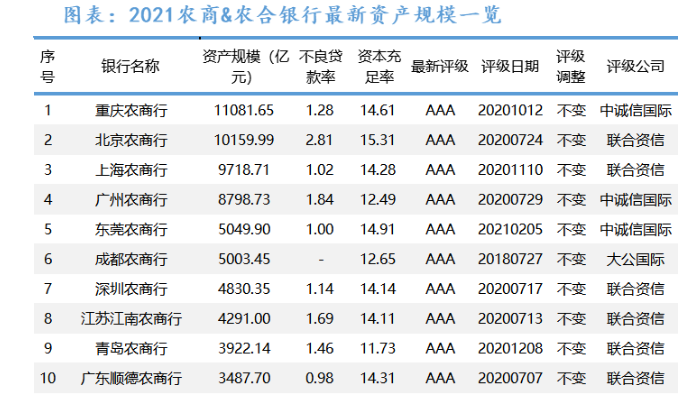698x397 pixels.
Task: Select the 深圳农商行 cell
Action: (x=131, y=289)
